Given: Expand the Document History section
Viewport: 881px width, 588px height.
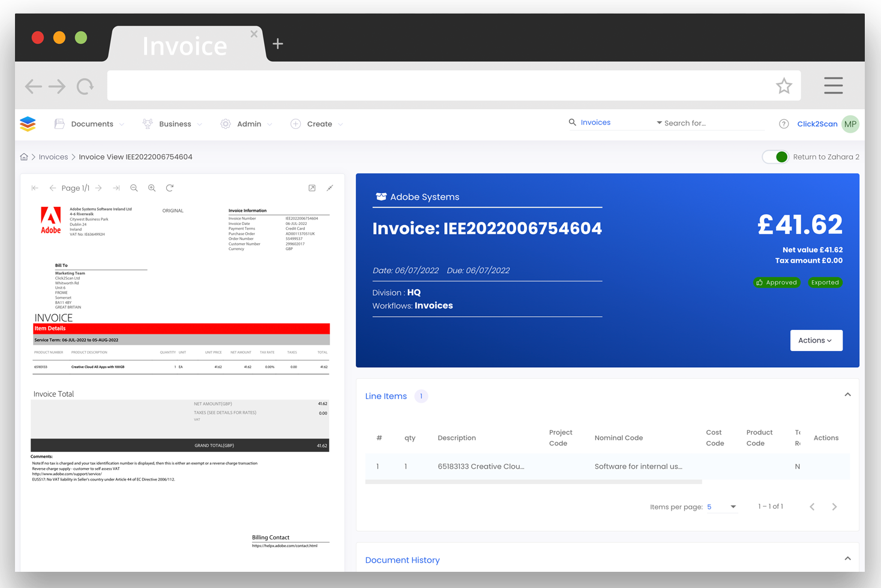Looking at the screenshot, I should [847, 557].
